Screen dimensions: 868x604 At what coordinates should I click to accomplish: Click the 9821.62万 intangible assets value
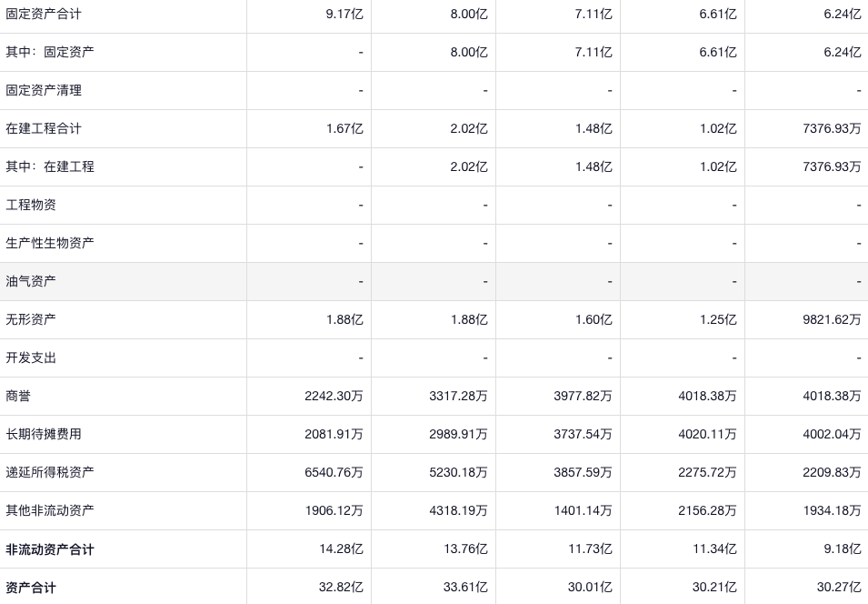(832, 319)
